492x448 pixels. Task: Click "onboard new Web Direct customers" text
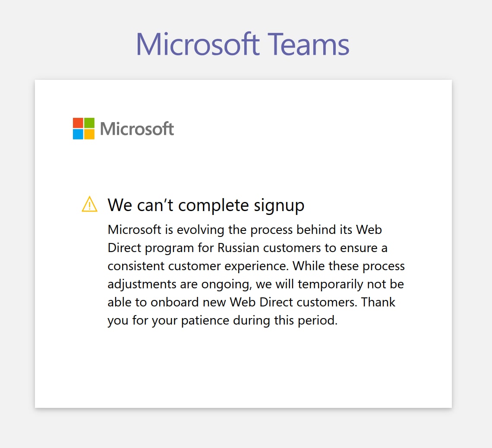coord(253,302)
